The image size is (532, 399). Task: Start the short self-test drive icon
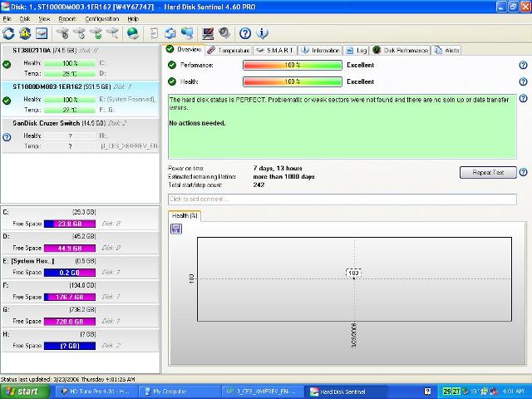62,33
